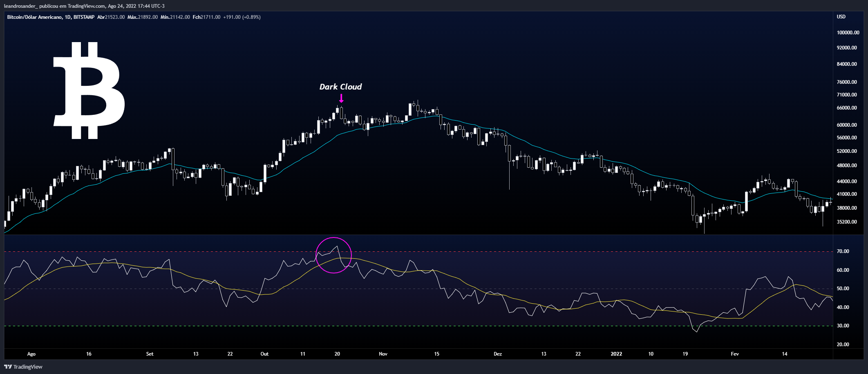
Task: Click the 35200.00 price axis label
Action: [847, 222]
